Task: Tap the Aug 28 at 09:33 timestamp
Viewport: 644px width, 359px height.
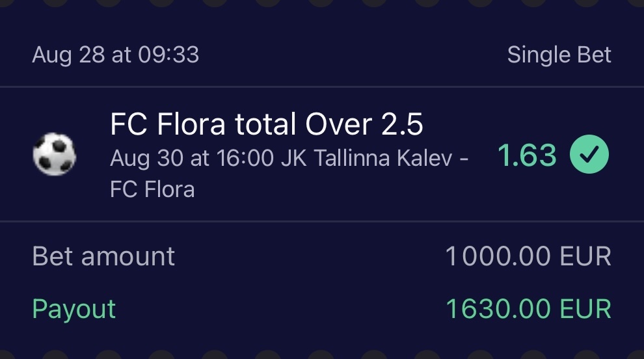Action: pos(115,55)
